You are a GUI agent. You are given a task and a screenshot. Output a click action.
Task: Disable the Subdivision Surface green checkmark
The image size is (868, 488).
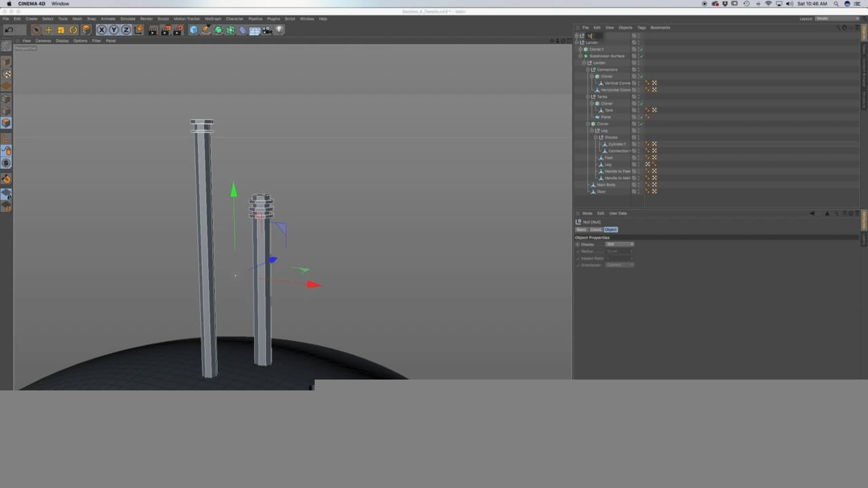pos(641,56)
